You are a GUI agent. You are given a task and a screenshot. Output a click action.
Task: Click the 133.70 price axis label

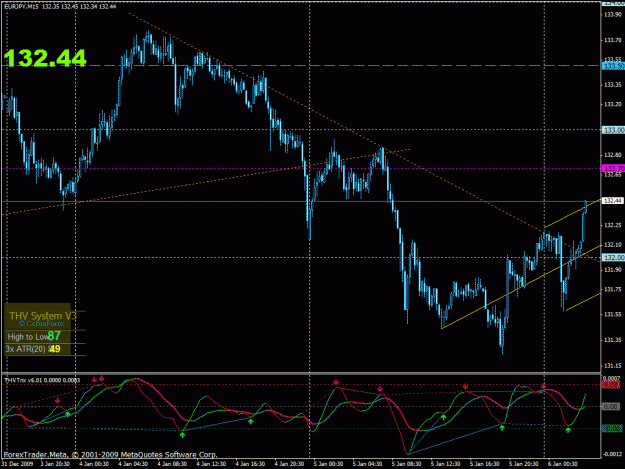coord(613,40)
